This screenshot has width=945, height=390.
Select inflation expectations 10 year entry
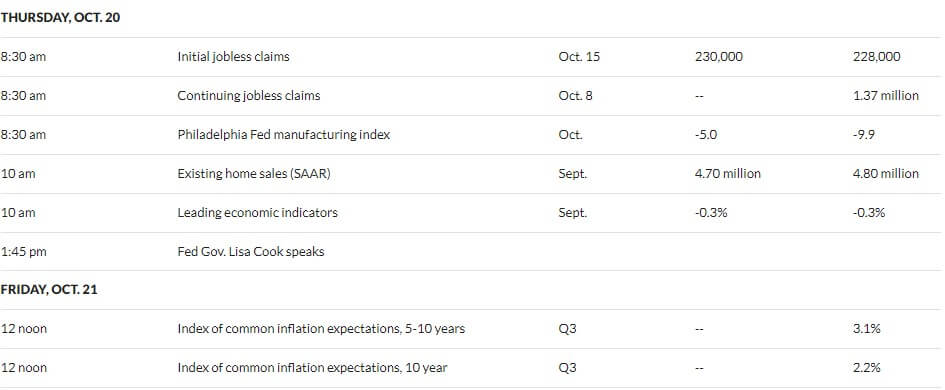tap(312, 368)
